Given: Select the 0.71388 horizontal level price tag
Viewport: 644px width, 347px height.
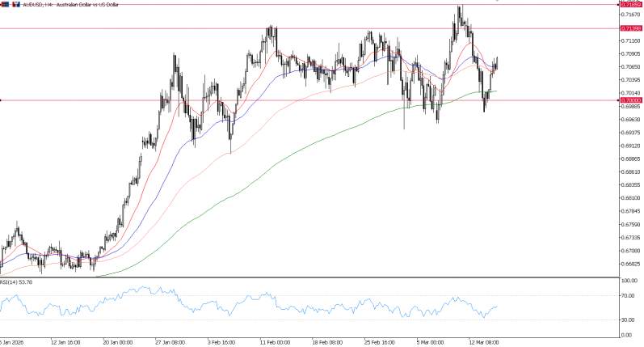Looking at the screenshot, I should point(631,28).
